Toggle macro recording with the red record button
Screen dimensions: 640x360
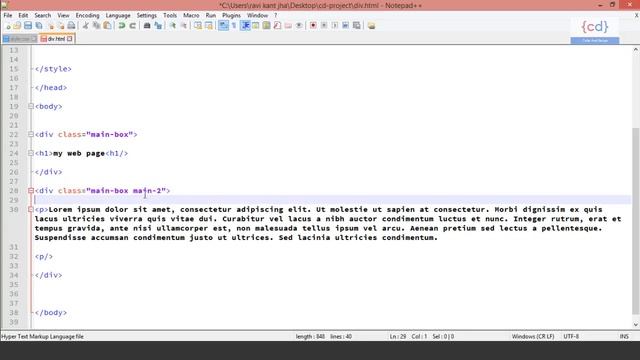point(313,26)
